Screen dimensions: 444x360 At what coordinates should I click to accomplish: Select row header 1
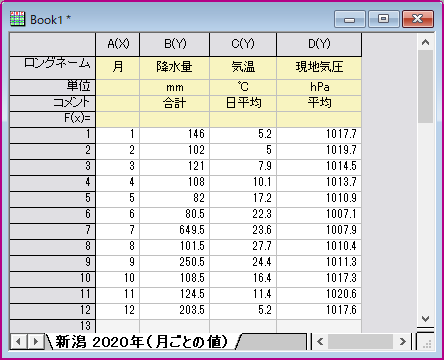click(x=53, y=135)
